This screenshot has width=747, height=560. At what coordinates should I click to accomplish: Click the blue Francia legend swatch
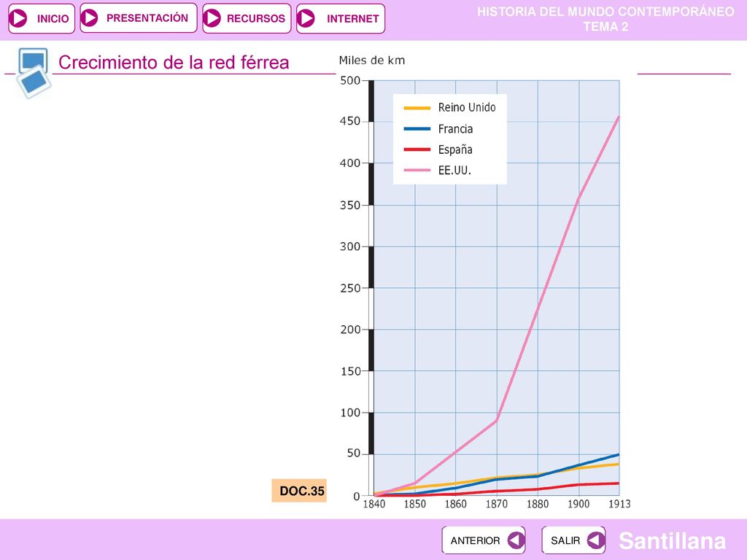(x=417, y=129)
